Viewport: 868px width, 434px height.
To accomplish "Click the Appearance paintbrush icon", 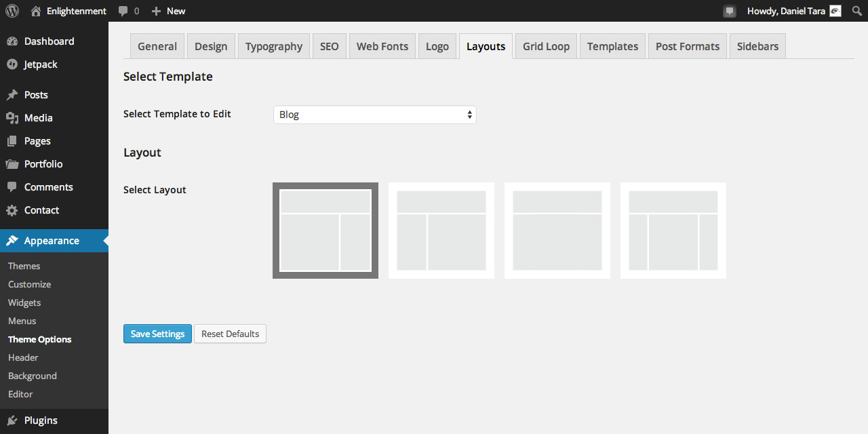I will [x=15, y=240].
